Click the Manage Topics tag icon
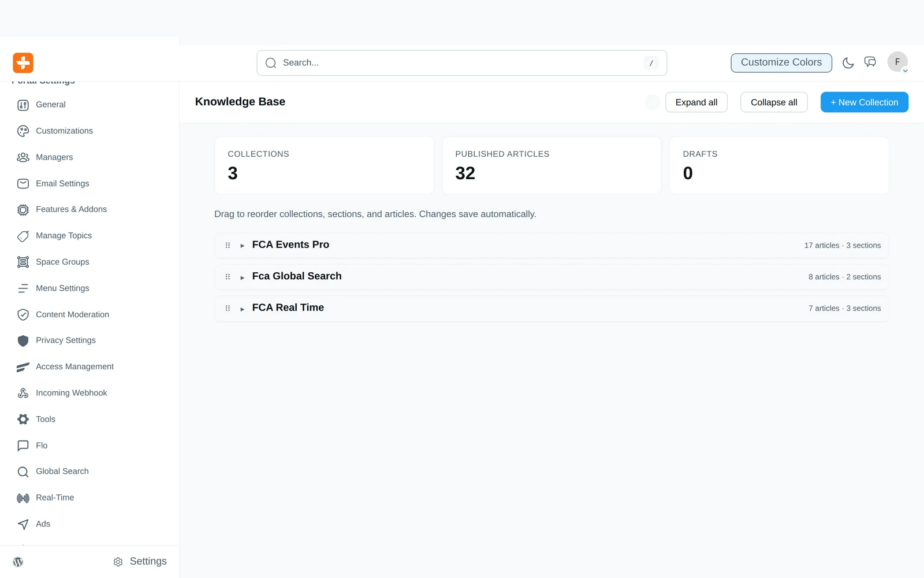This screenshot has height=578, width=924. coord(23,236)
